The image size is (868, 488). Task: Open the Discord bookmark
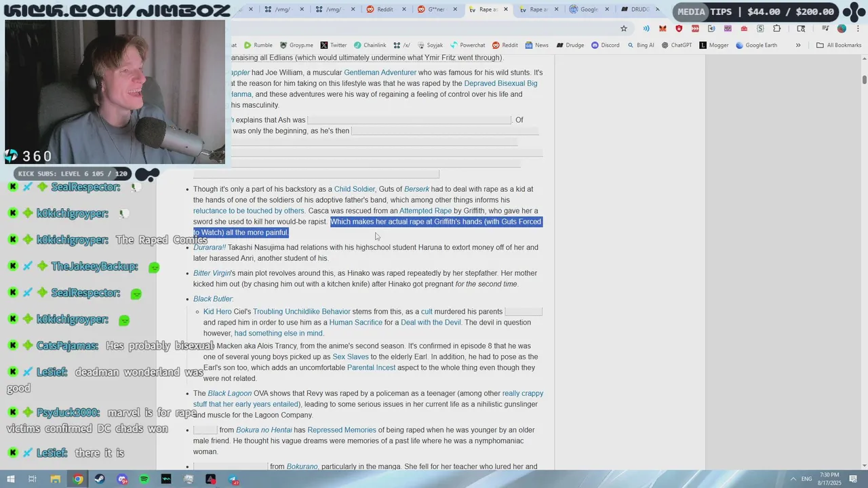[605, 45]
